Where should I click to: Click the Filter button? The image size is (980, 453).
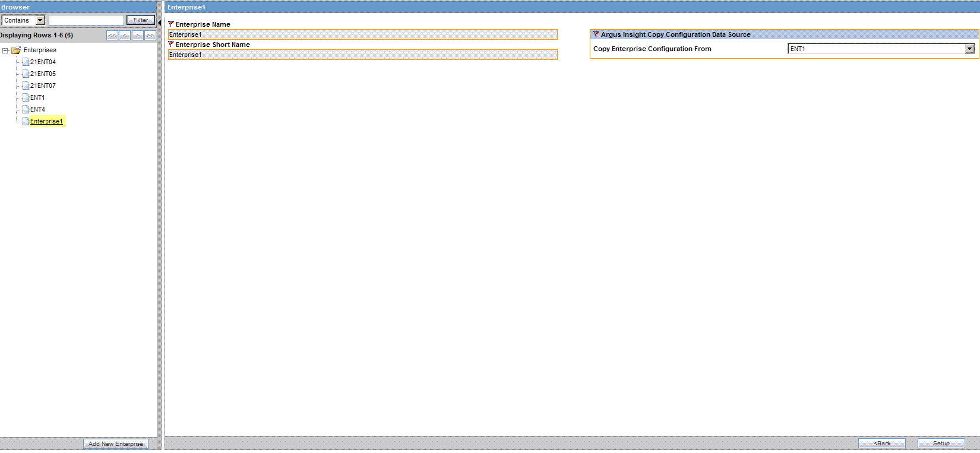[x=141, y=20]
